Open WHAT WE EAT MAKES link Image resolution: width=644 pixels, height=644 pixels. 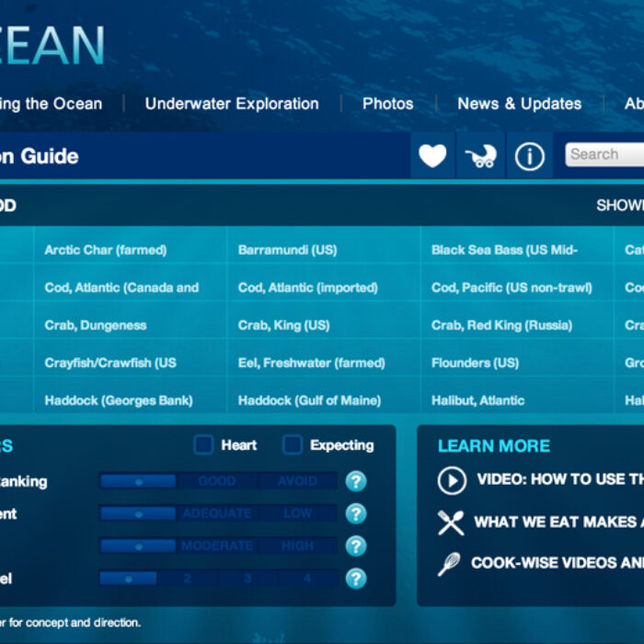[559, 522]
